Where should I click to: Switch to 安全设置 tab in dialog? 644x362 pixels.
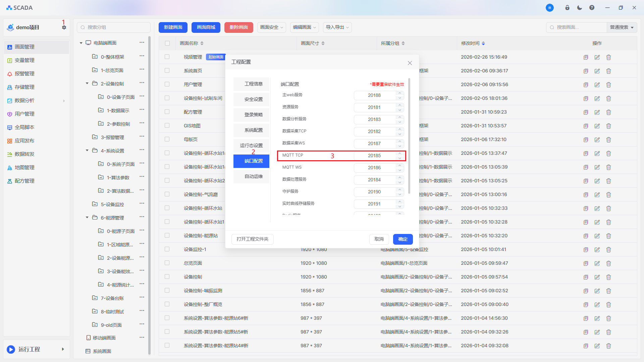pyautogui.click(x=253, y=99)
